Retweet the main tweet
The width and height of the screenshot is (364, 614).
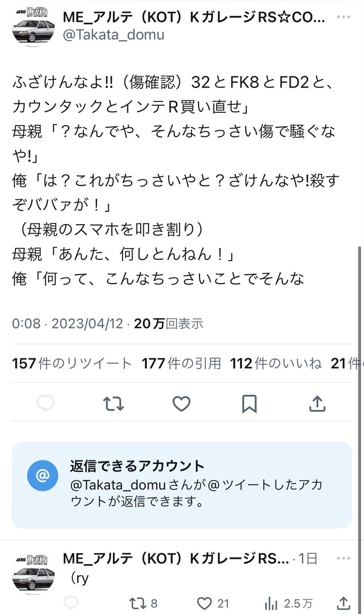click(113, 404)
